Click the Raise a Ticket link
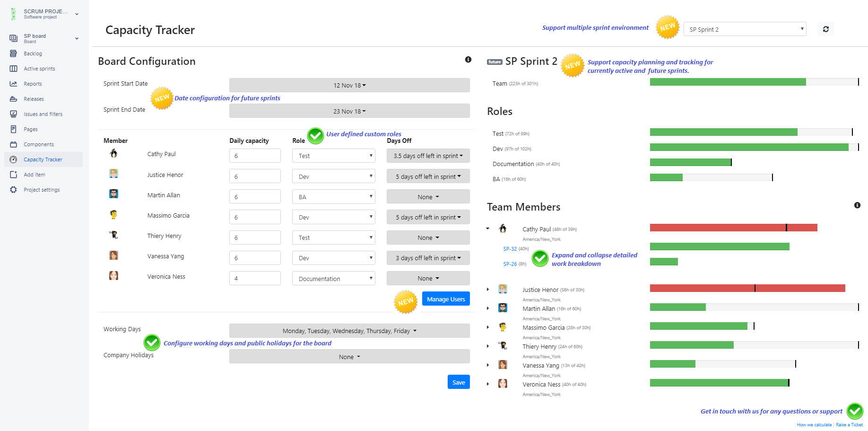 [849, 424]
